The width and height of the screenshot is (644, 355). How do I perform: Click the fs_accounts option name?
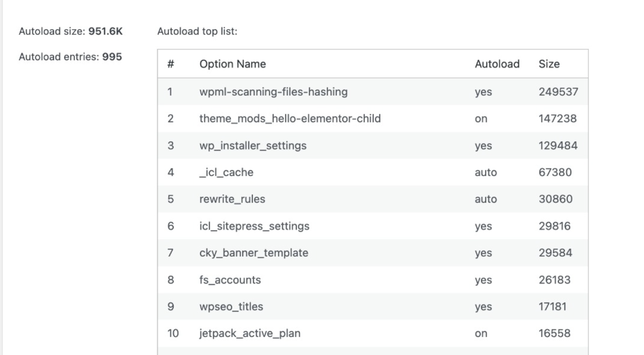click(x=230, y=280)
